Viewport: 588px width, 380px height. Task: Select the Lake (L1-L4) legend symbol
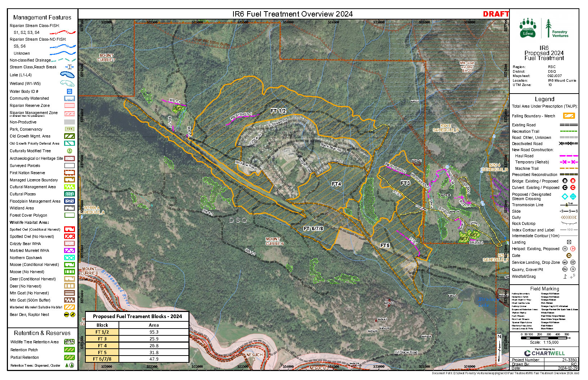click(67, 75)
